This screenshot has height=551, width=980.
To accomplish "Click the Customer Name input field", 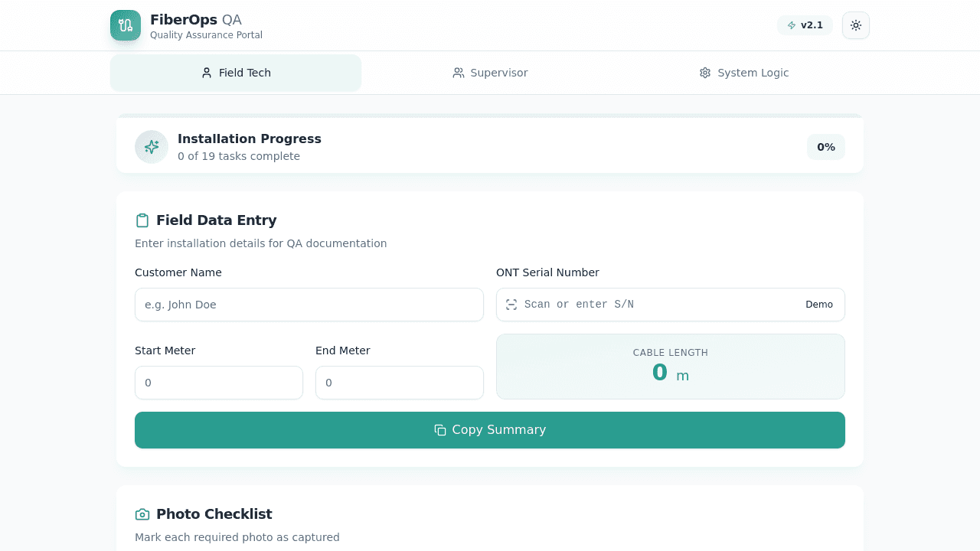I will coord(309,304).
